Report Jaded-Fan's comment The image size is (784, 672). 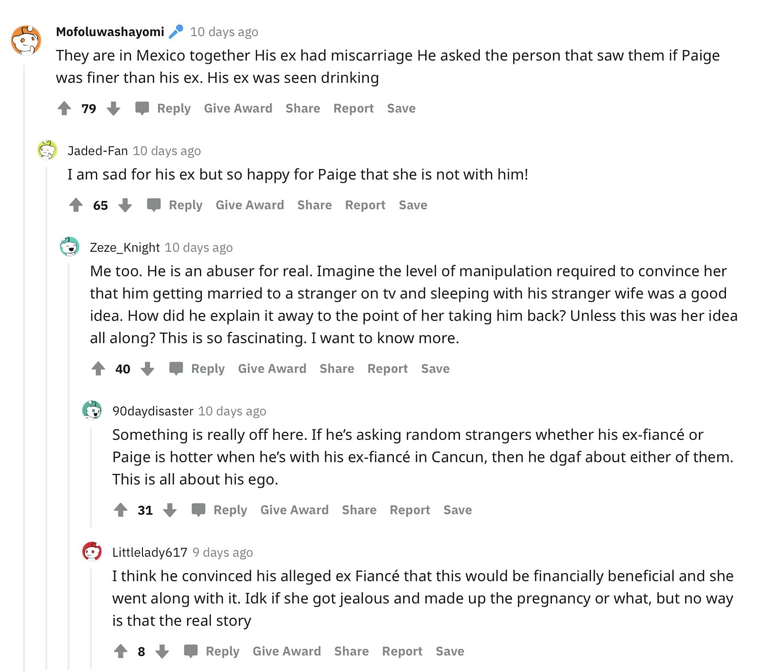click(x=365, y=205)
